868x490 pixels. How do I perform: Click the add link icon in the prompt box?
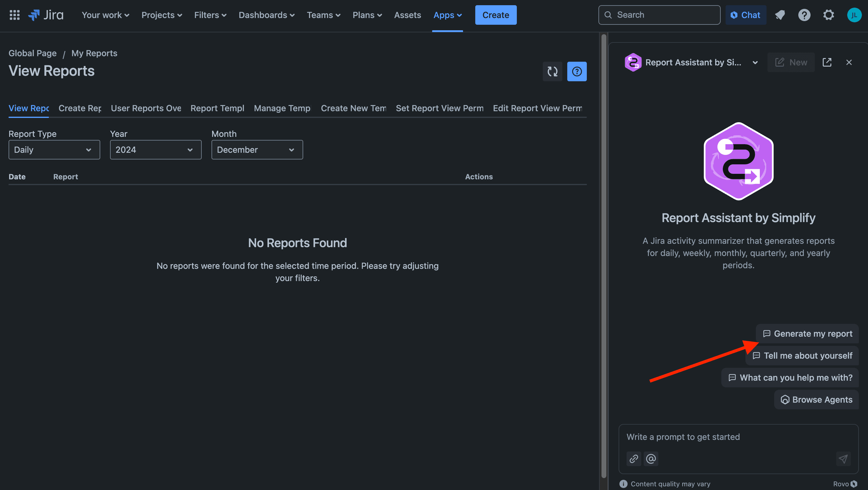(634, 459)
